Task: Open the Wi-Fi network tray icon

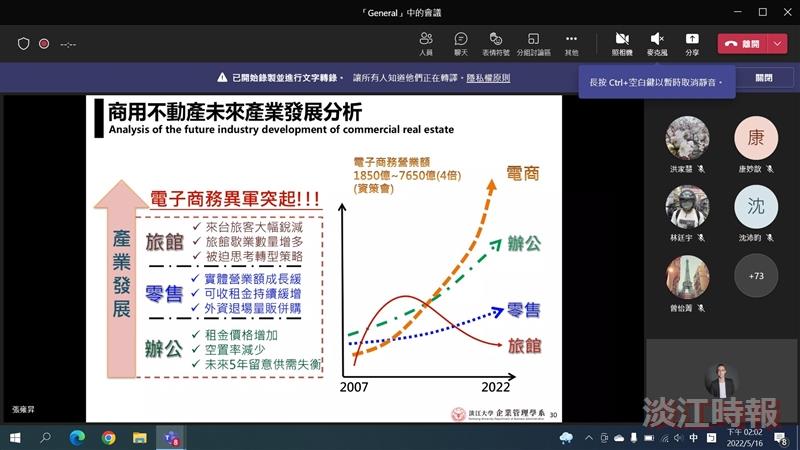Action: click(664, 438)
